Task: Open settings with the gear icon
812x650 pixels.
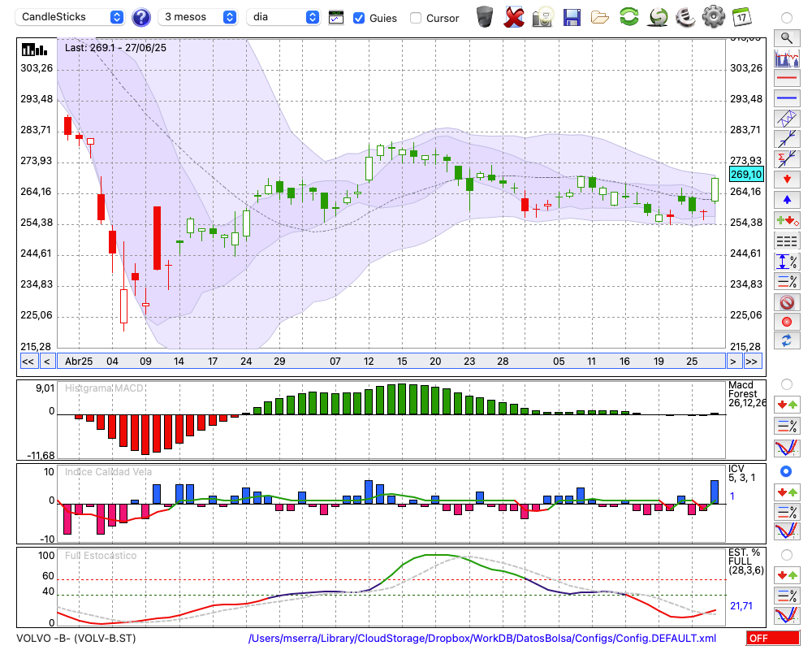Action: tap(714, 17)
